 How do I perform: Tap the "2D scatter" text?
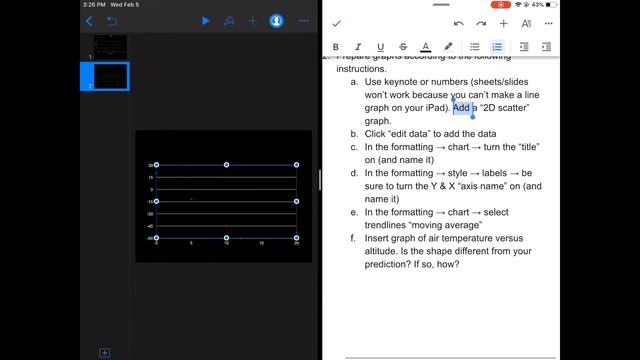click(504, 108)
